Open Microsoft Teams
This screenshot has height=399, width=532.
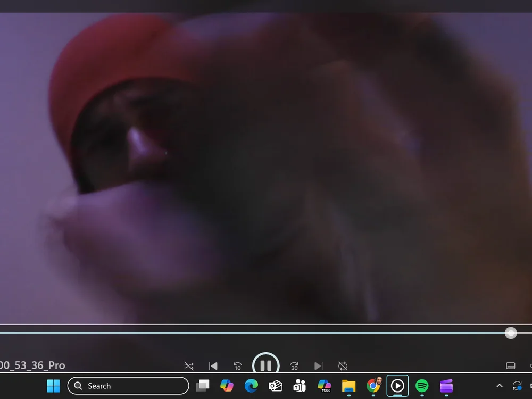pyautogui.click(x=300, y=386)
